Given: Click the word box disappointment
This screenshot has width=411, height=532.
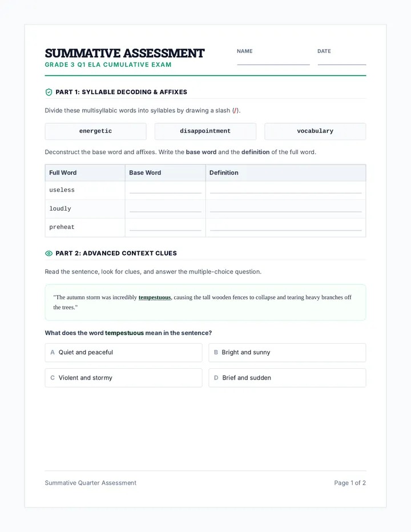Looking at the screenshot, I should click(x=205, y=131).
